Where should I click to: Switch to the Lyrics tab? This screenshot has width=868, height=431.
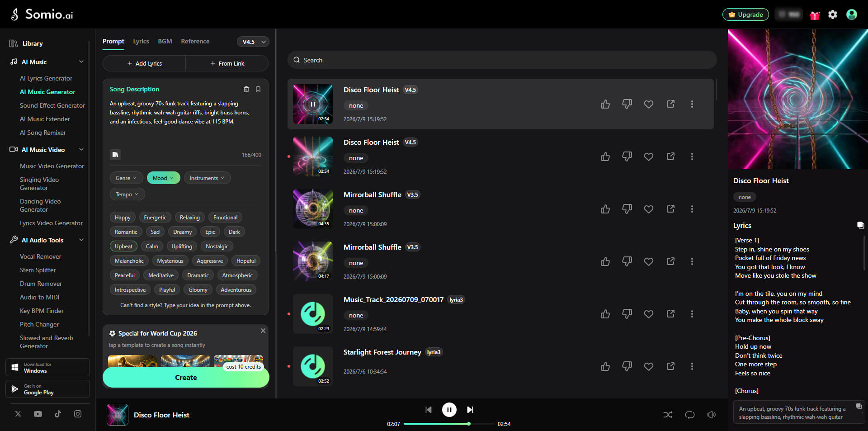point(141,41)
